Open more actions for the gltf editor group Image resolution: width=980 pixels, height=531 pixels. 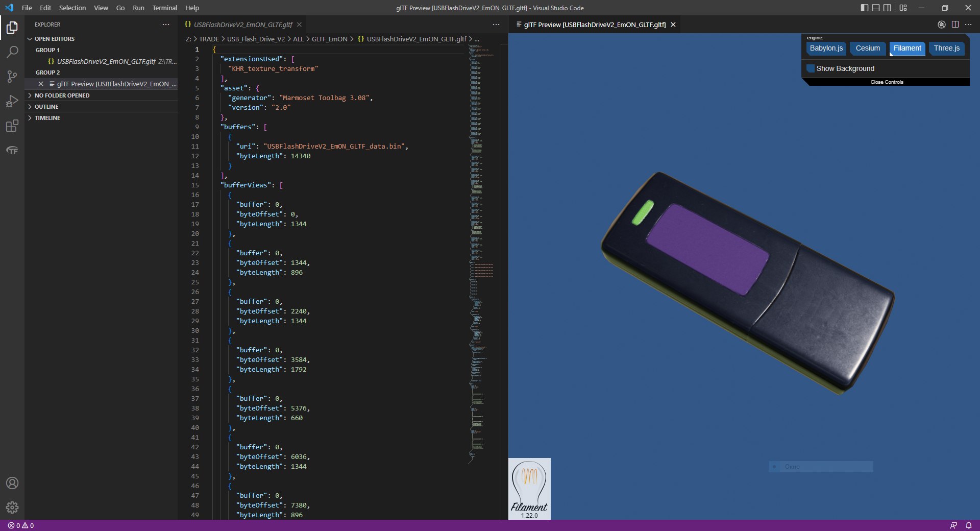(x=496, y=25)
